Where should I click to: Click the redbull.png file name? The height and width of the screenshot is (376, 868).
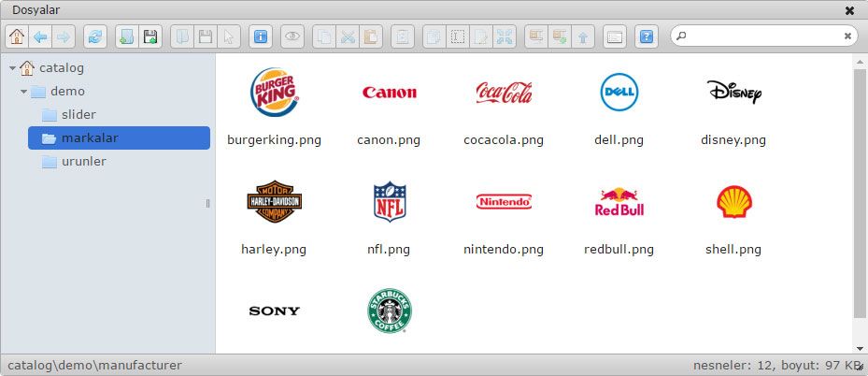tap(619, 249)
